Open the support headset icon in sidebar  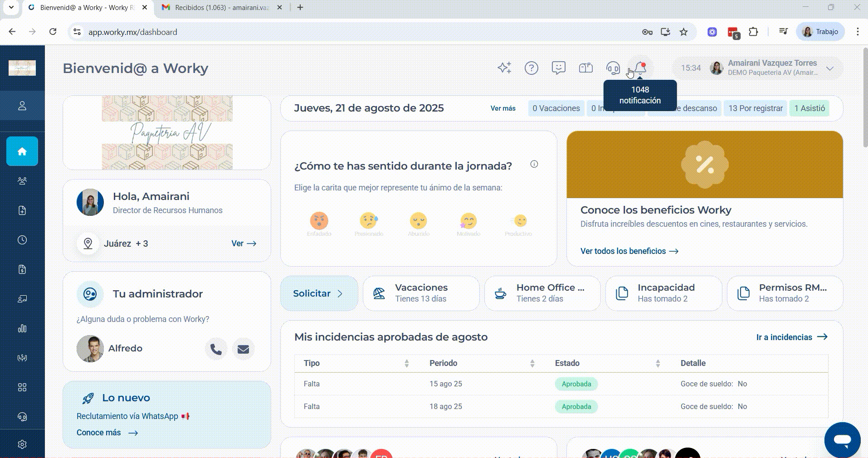coord(22,417)
